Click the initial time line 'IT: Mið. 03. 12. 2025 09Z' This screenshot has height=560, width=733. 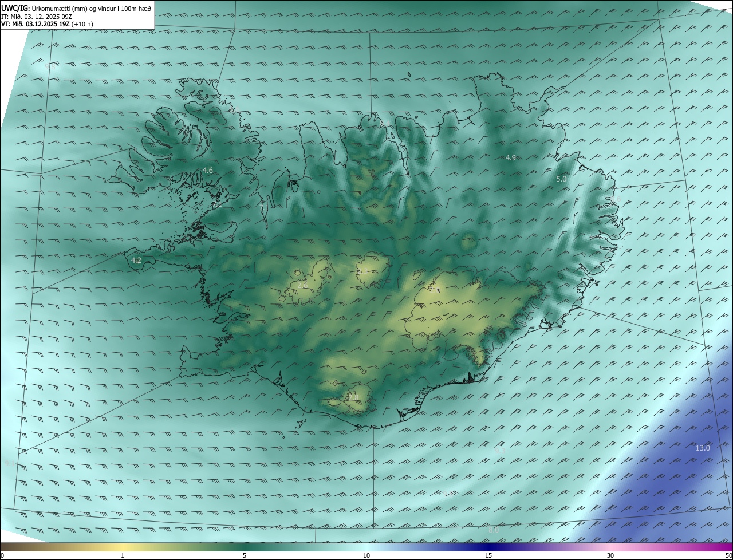coord(37,17)
